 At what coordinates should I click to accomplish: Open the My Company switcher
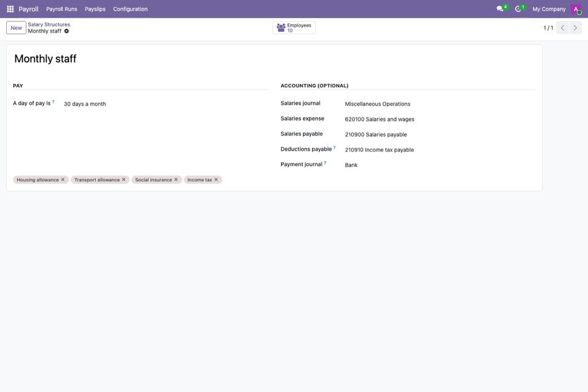549,9
